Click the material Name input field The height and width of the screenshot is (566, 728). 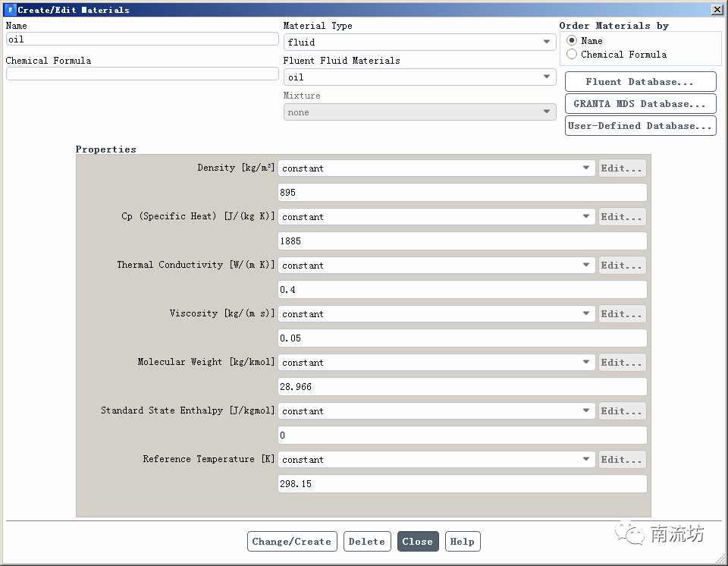coord(143,39)
